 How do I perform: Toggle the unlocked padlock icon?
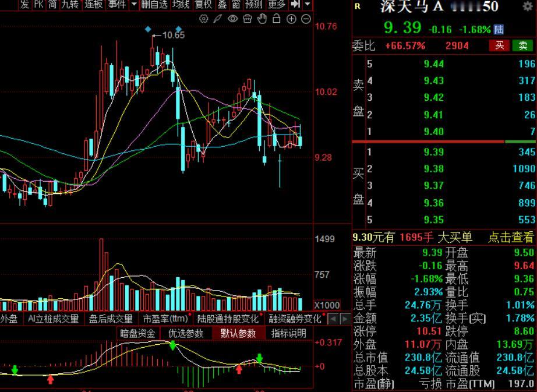[277, 19]
